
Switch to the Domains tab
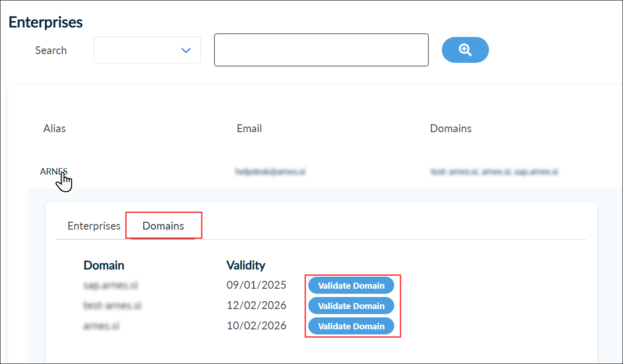click(163, 226)
